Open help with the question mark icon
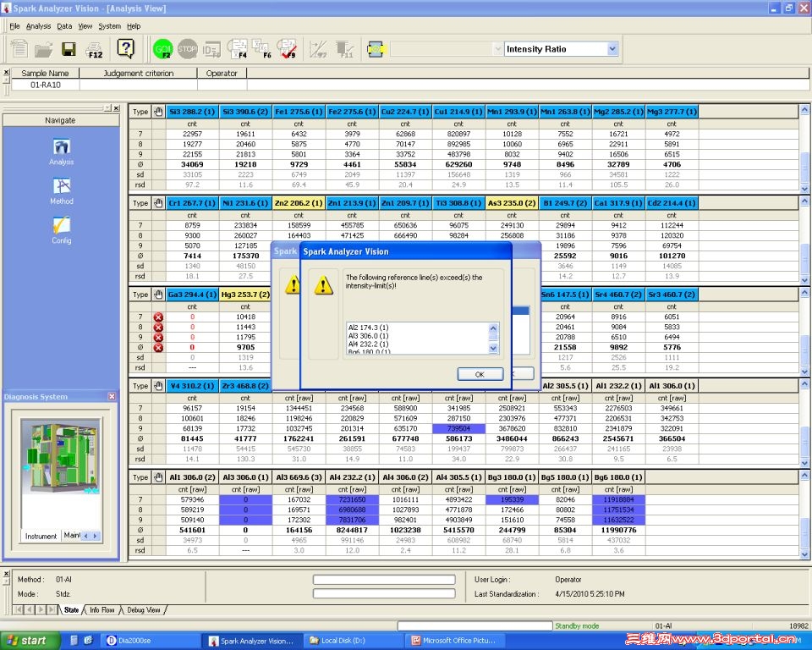The width and height of the screenshot is (812, 650). [x=125, y=49]
